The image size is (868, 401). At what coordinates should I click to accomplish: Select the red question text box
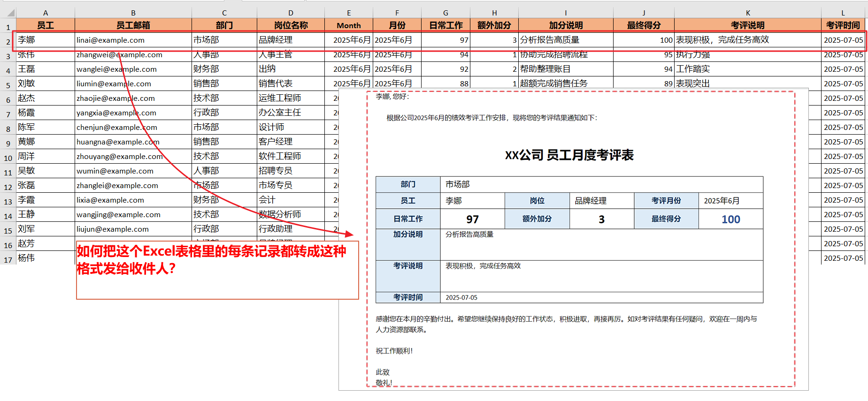point(217,270)
